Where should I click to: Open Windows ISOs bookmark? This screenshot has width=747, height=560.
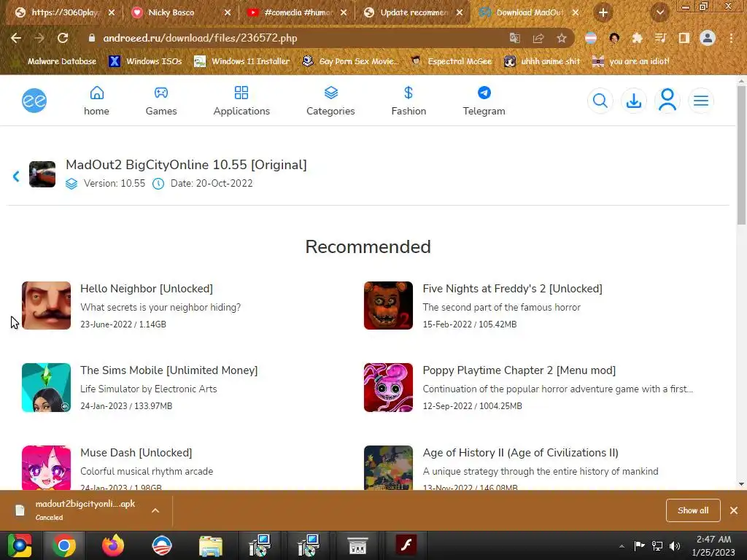145,61
